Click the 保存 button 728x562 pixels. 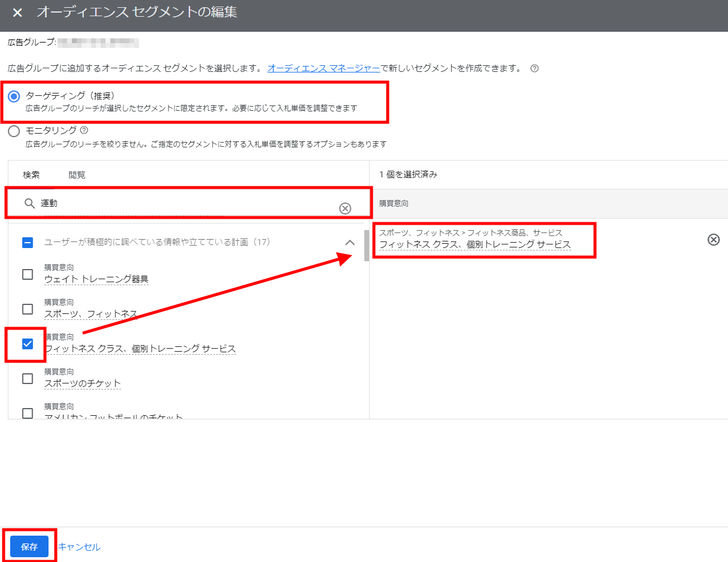click(x=29, y=546)
